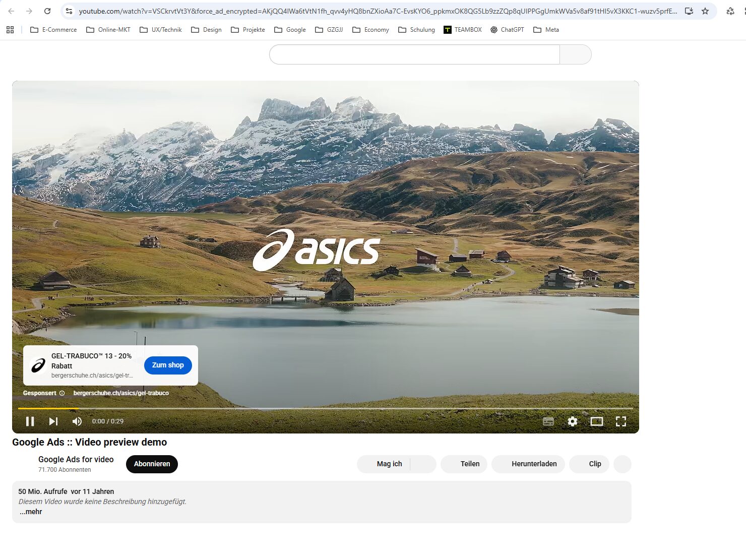Click inside the browser address bar

tap(353, 11)
